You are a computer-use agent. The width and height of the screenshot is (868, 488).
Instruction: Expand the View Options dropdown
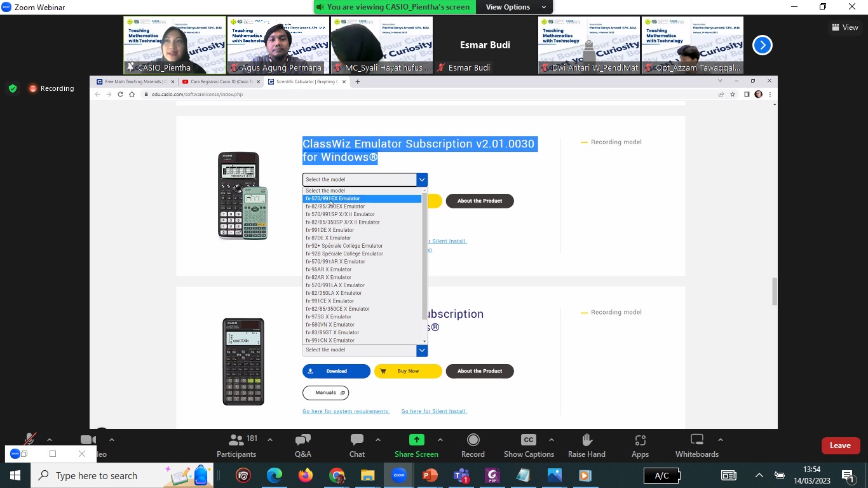click(516, 7)
